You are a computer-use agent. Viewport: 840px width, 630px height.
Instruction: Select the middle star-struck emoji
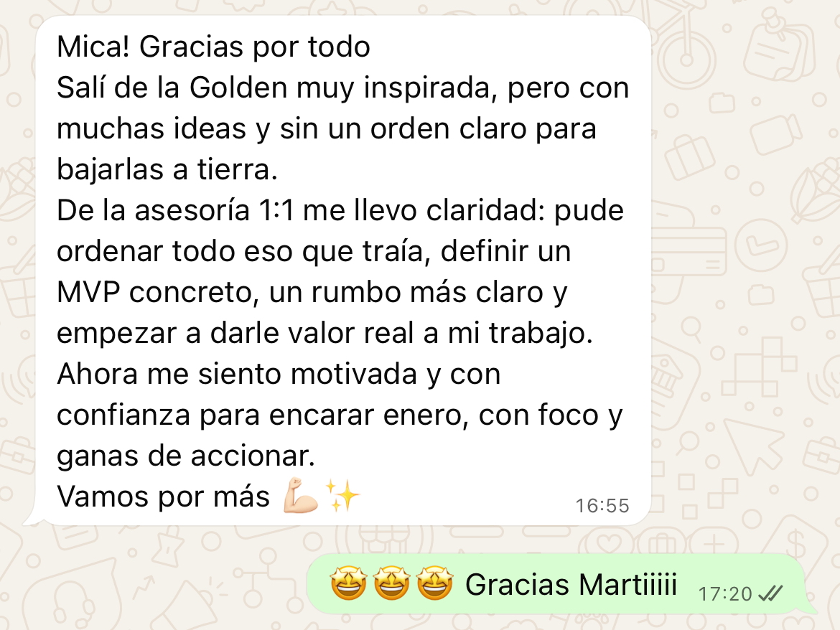391,583
